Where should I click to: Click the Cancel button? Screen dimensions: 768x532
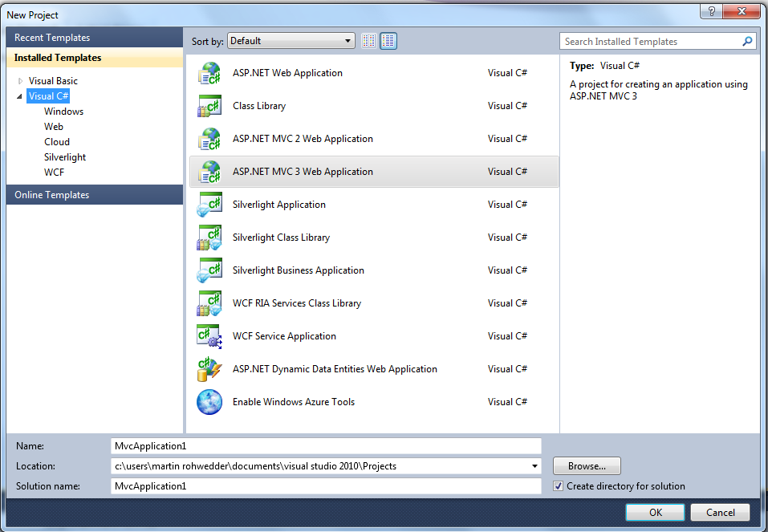[x=720, y=513]
